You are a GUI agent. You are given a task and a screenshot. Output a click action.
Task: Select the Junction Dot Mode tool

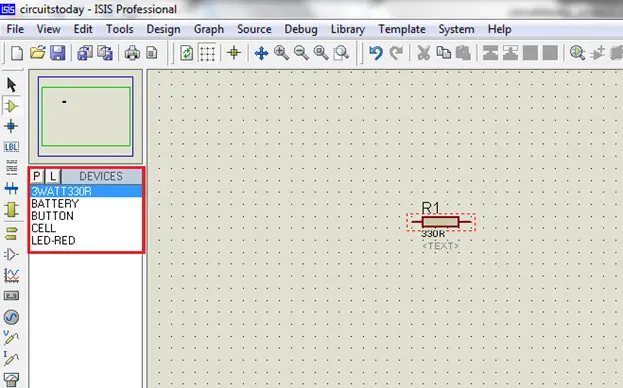[11, 126]
